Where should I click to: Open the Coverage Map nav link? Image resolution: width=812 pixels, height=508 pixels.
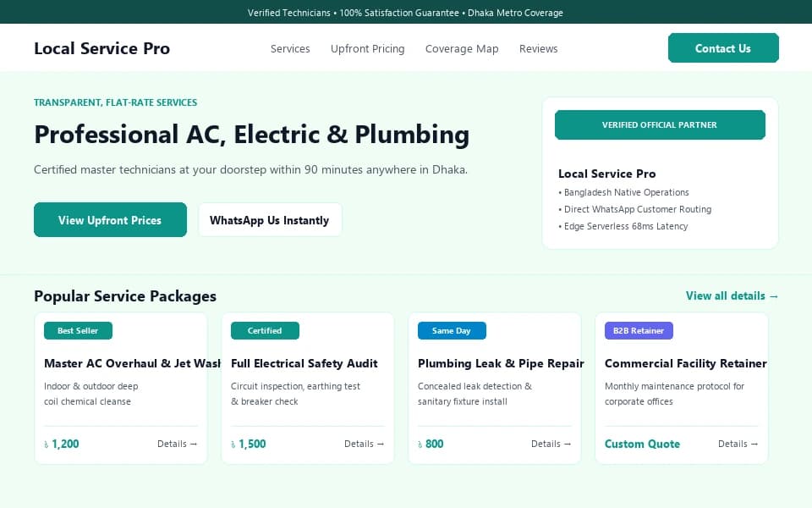coord(462,49)
